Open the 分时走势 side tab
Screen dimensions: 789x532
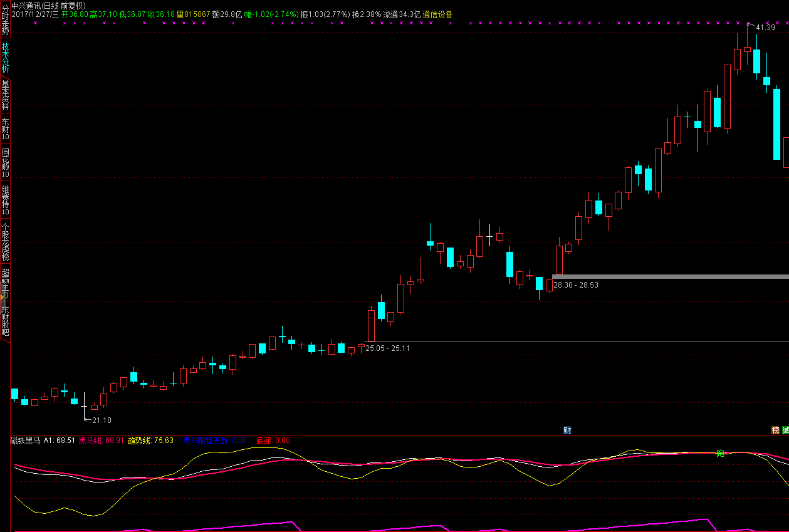5,19
